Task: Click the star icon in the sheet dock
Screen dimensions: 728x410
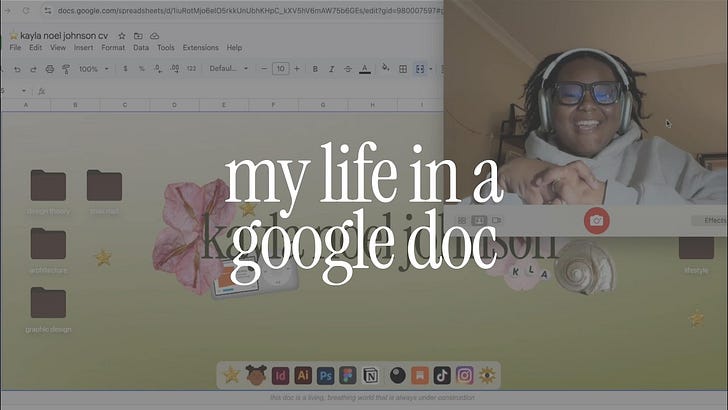Action: (231, 375)
